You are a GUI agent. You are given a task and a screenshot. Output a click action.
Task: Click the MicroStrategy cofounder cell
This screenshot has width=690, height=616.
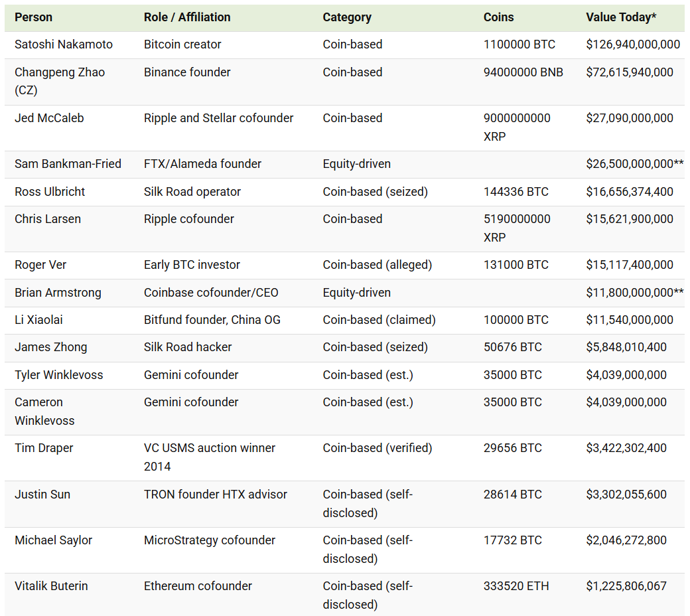coord(210,540)
